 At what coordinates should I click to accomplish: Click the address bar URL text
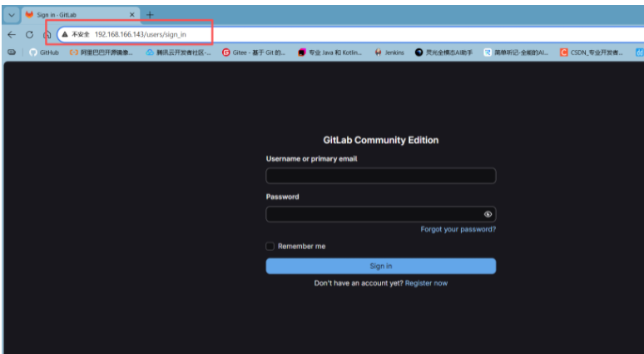[140, 34]
